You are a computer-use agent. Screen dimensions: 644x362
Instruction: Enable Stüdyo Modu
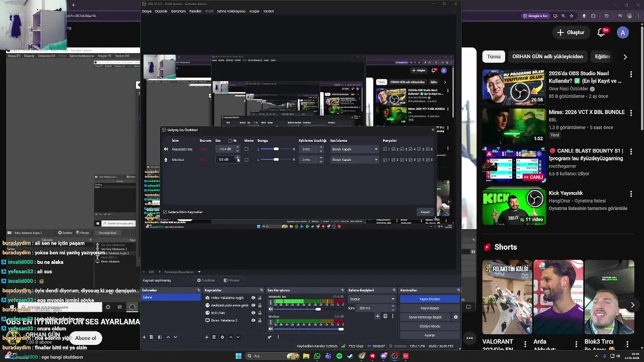[x=430, y=326]
